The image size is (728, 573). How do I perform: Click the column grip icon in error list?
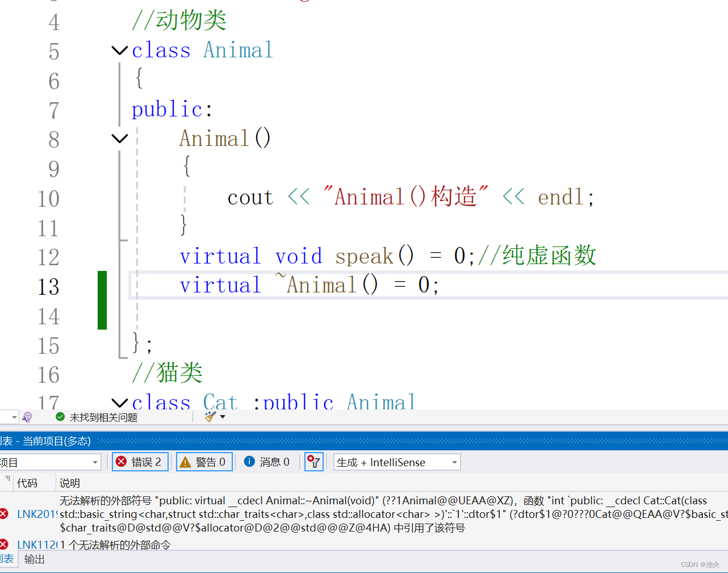click(8, 479)
